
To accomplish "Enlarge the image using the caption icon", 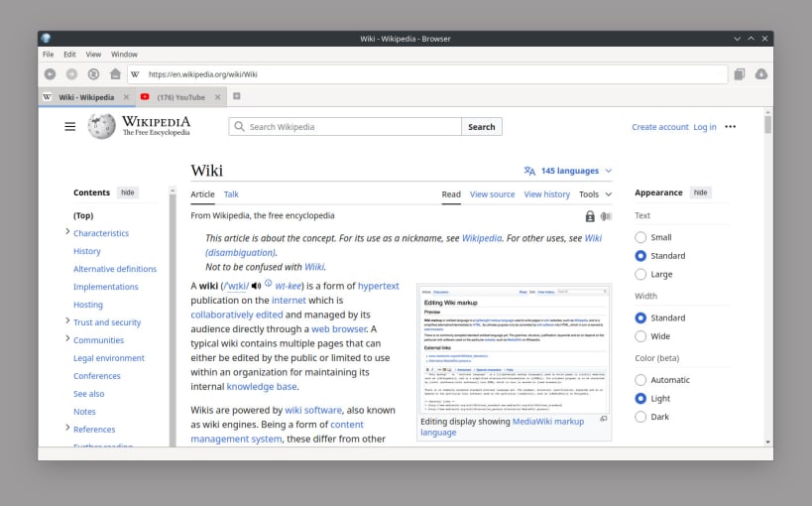I will pos(604,419).
